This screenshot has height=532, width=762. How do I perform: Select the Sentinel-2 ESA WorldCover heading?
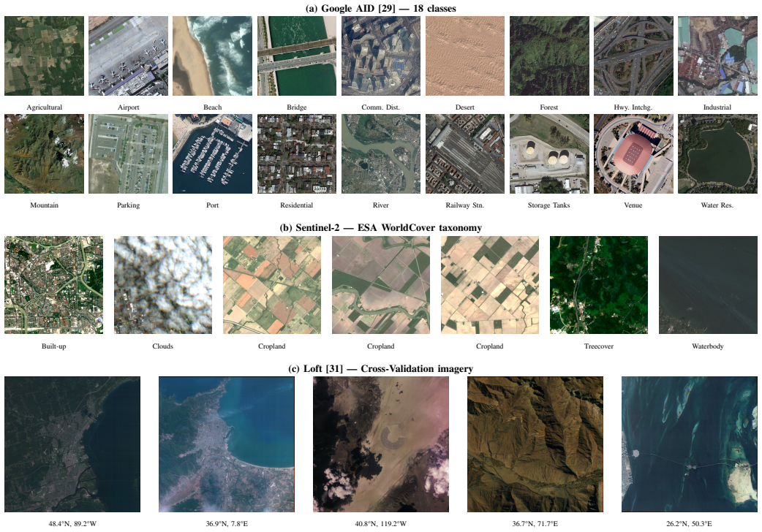click(x=380, y=228)
